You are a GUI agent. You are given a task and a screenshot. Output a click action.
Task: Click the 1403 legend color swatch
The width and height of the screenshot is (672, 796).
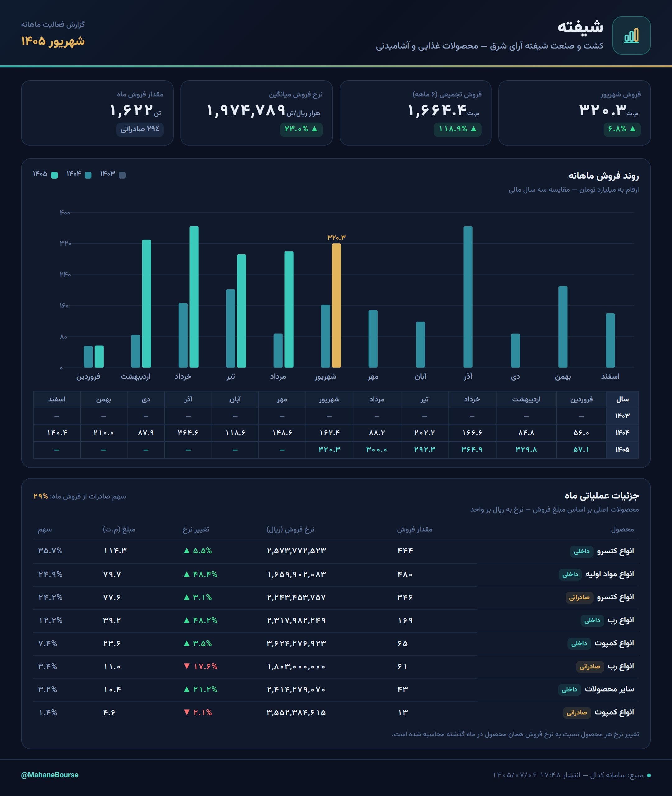[122, 175]
